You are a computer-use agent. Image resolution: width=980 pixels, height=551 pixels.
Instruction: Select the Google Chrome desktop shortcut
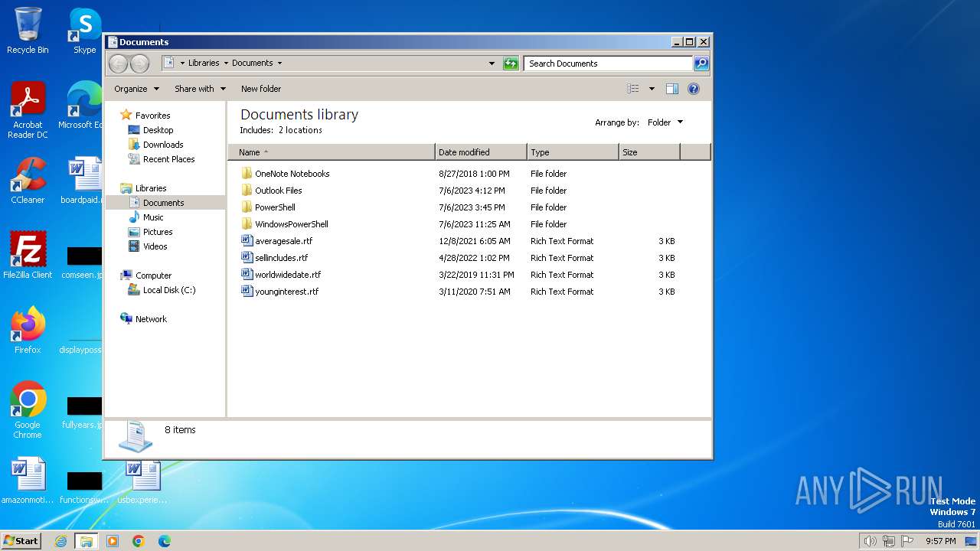28,410
